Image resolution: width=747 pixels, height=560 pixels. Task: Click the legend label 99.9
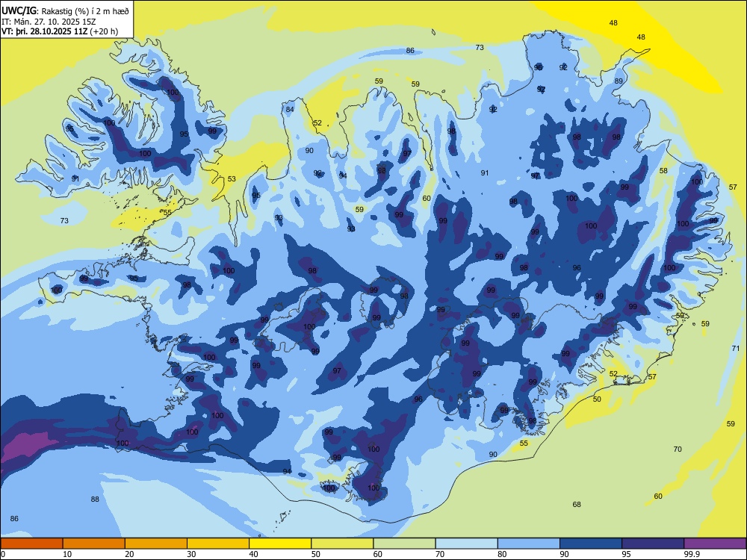coord(692,554)
